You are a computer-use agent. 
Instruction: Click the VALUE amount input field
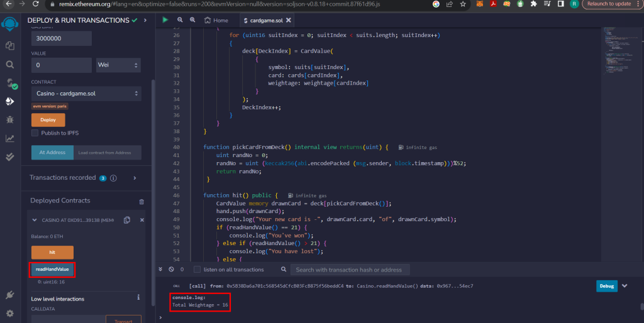[61, 65]
